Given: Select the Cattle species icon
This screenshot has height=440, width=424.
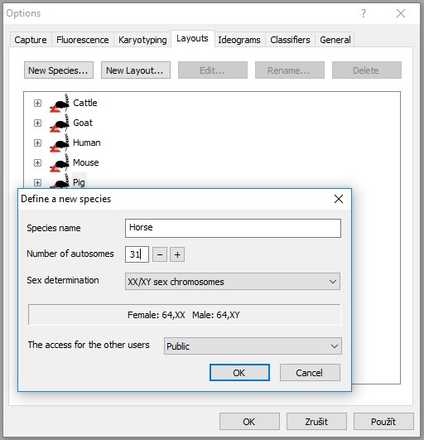Looking at the screenshot, I should [60, 103].
